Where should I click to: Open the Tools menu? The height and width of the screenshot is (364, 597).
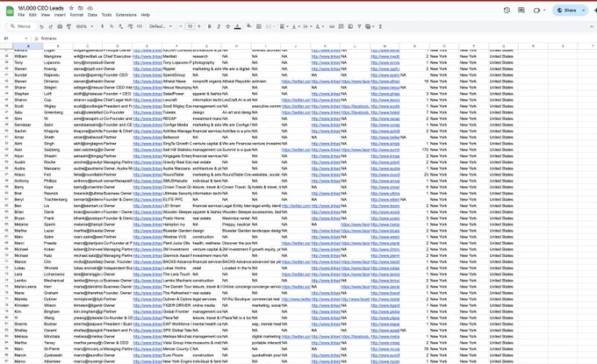pyautogui.click(x=106, y=15)
